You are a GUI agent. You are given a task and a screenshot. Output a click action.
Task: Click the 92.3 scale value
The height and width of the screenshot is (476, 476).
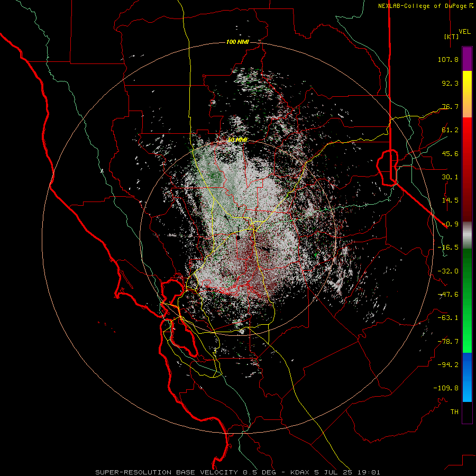point(450,83)
